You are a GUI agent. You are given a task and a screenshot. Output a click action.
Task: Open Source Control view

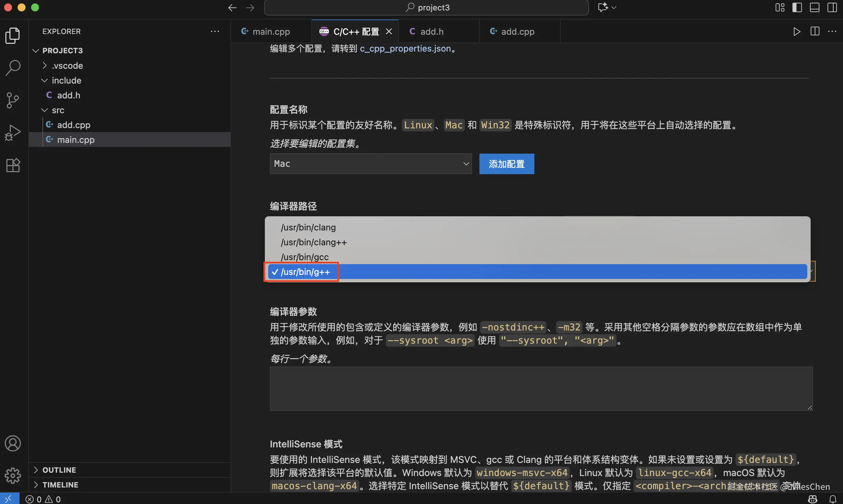click(x=13, y=100)
